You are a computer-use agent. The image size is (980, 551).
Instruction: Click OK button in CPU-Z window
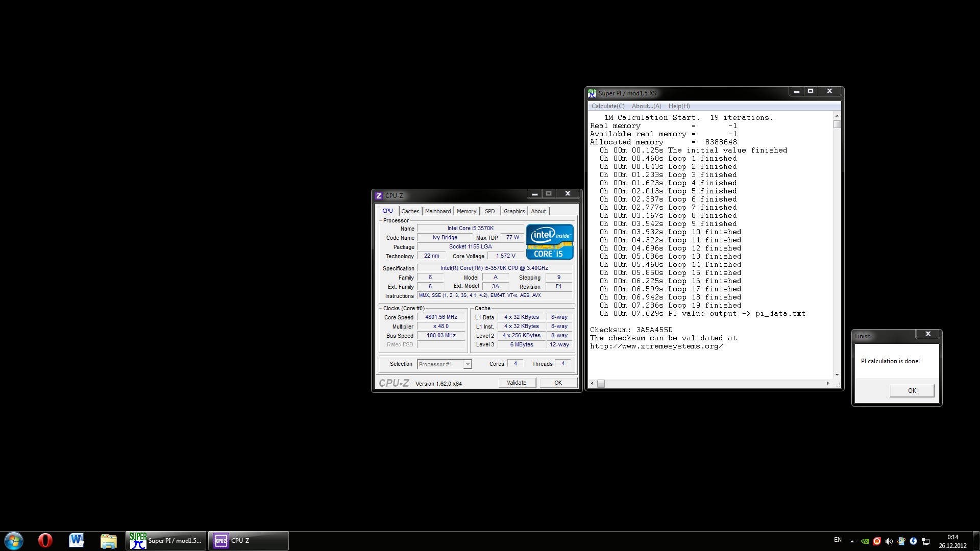pos(558,383)
